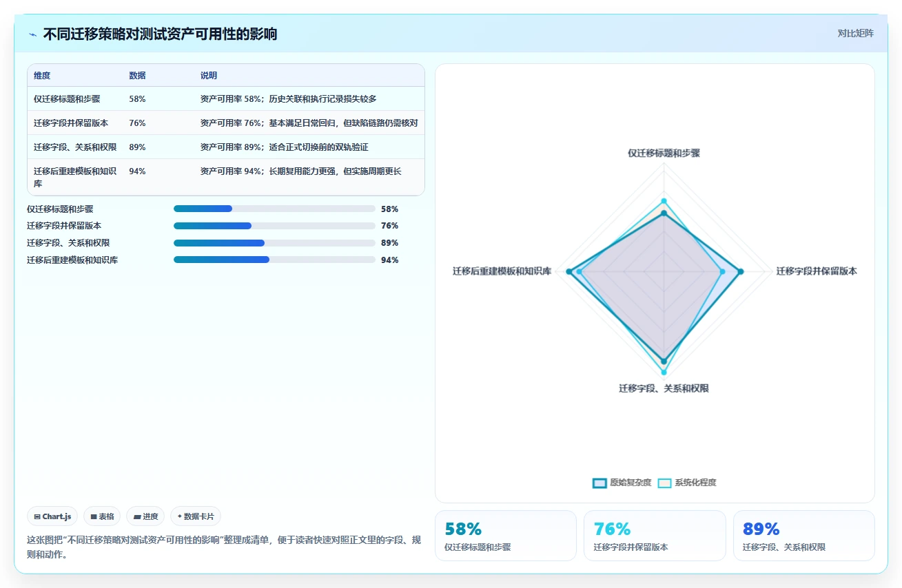Viewport: 902px width, 588px height.
Task: Click the 对比矩阵 label in header
Action: (855, 33)
